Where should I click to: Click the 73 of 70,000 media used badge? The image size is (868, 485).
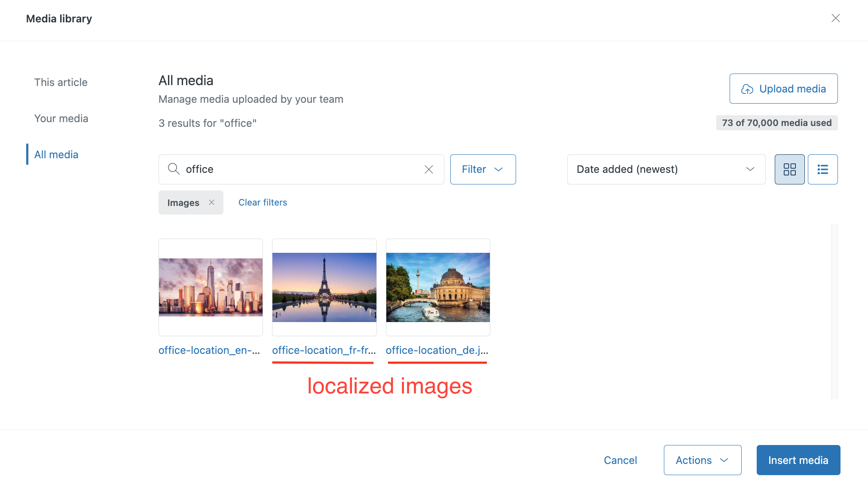pyautogui.click(x=776, y=123)
